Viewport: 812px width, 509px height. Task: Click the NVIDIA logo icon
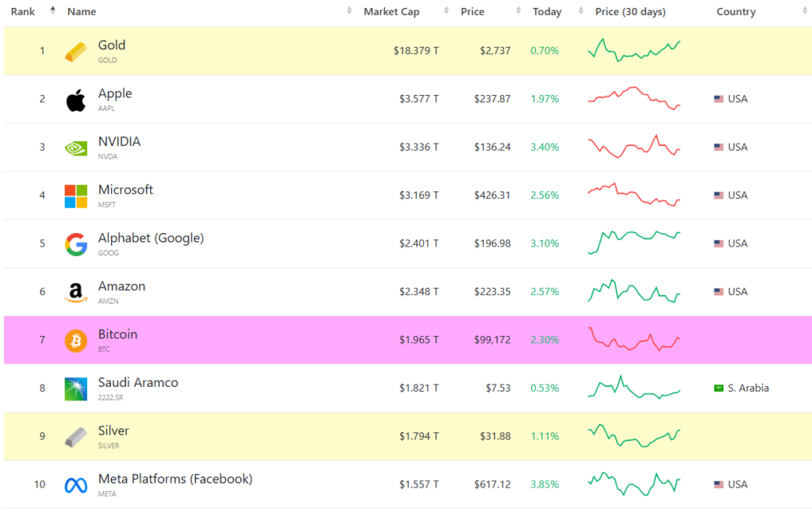pos(76,147)
